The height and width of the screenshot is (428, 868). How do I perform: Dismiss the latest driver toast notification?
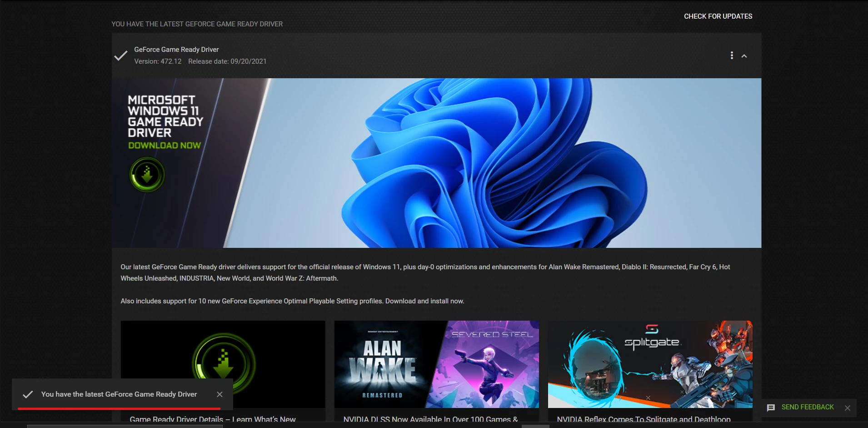coord(219,394)
